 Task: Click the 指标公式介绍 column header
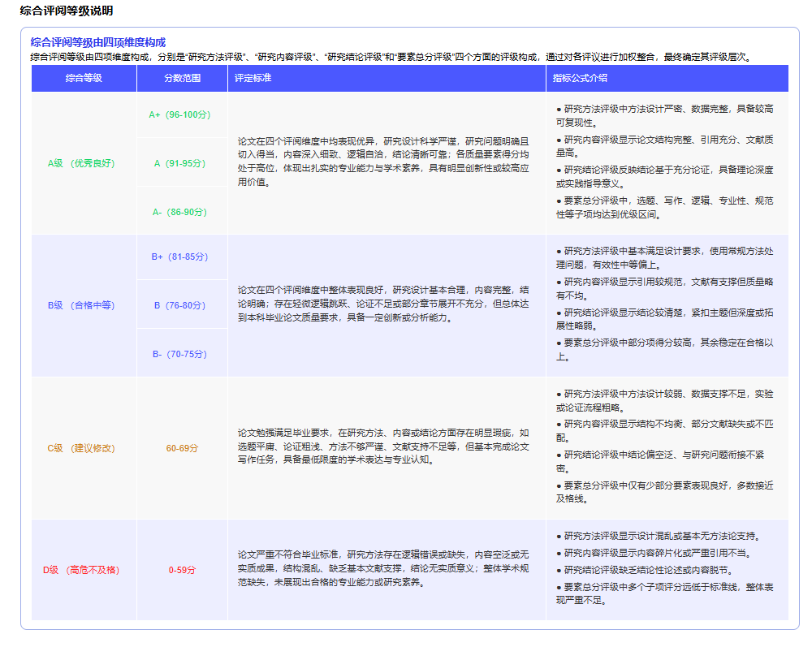[667, 78]
